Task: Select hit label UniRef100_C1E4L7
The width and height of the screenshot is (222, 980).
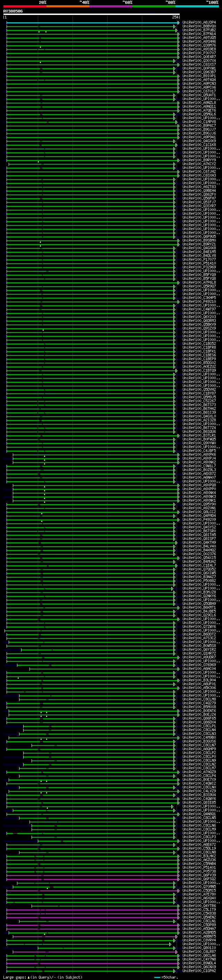Action: click(x=199, y=566)
